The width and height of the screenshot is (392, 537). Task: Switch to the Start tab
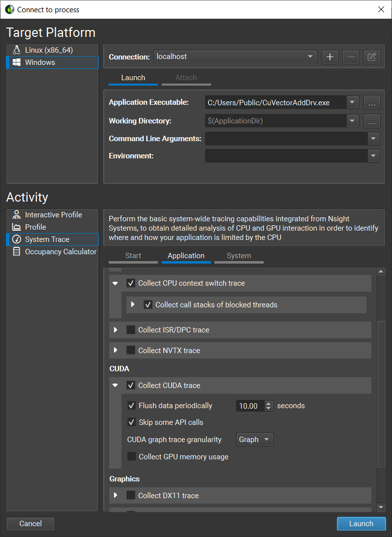click(133, 256)
